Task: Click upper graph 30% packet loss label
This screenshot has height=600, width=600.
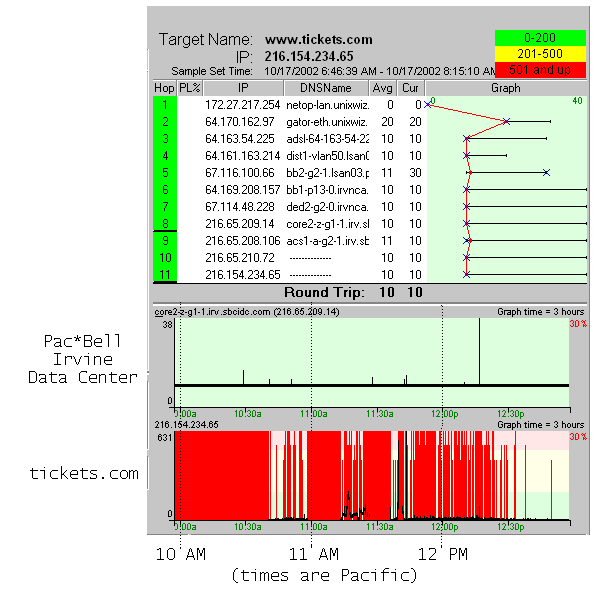Action: [x=578, y=324]
